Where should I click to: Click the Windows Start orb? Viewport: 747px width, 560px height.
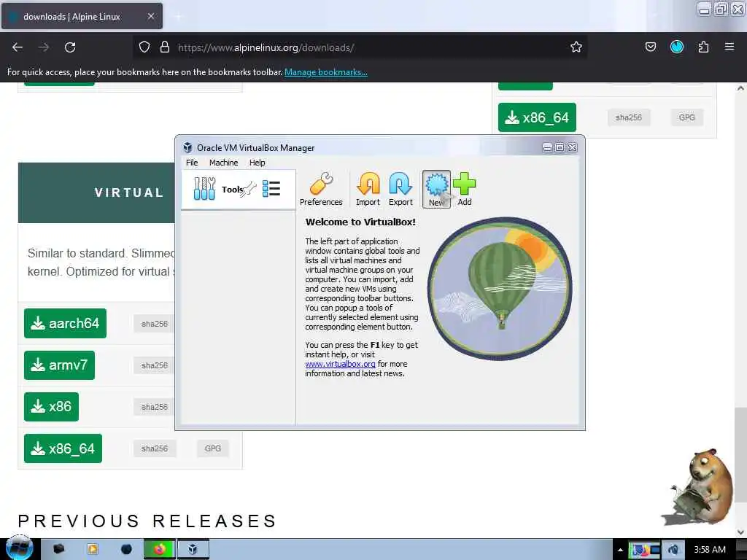pos(19,548)
